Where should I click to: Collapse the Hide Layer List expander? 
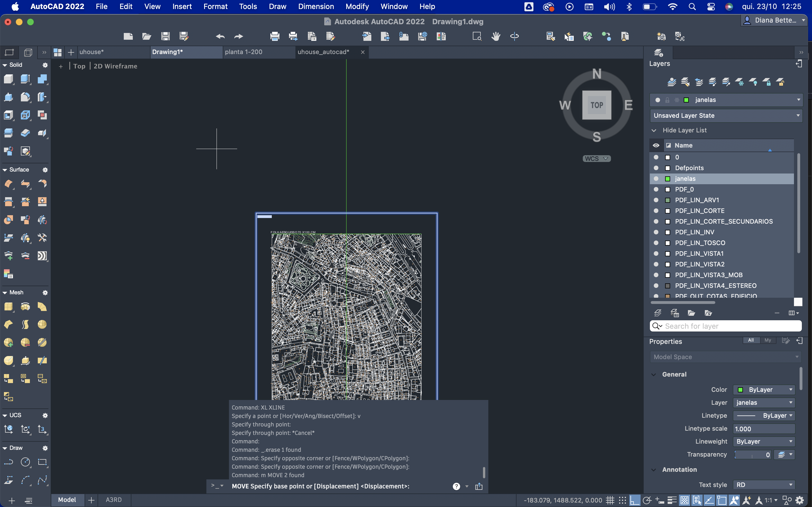pos(654,130)
